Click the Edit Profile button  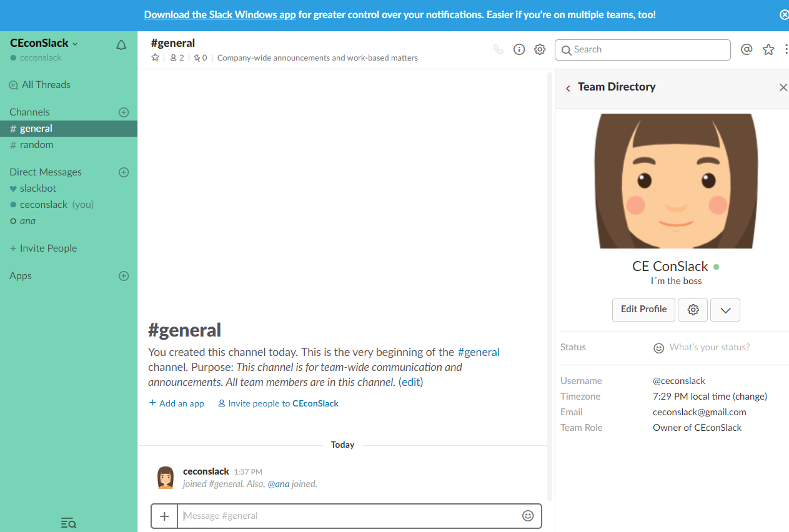pyautogui.click(x=643, y=310)
